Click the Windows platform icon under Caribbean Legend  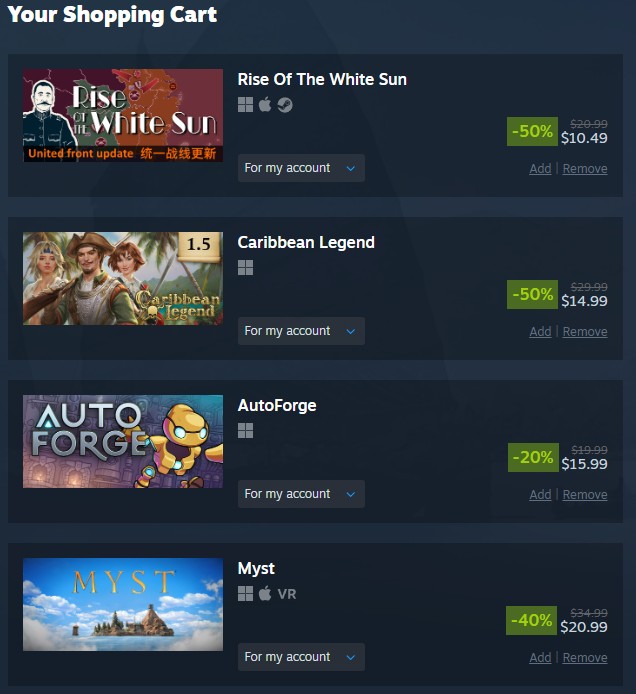[245, 268]
